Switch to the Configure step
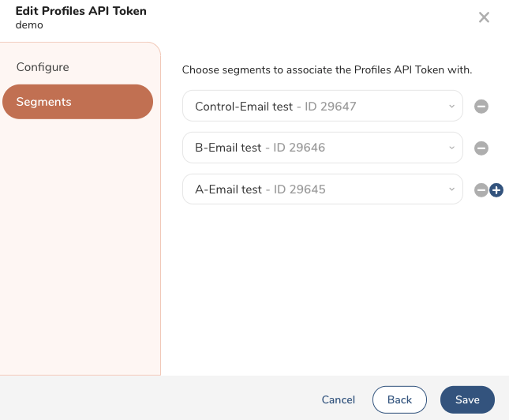The image size is (509, 420). tap(43, 67)
